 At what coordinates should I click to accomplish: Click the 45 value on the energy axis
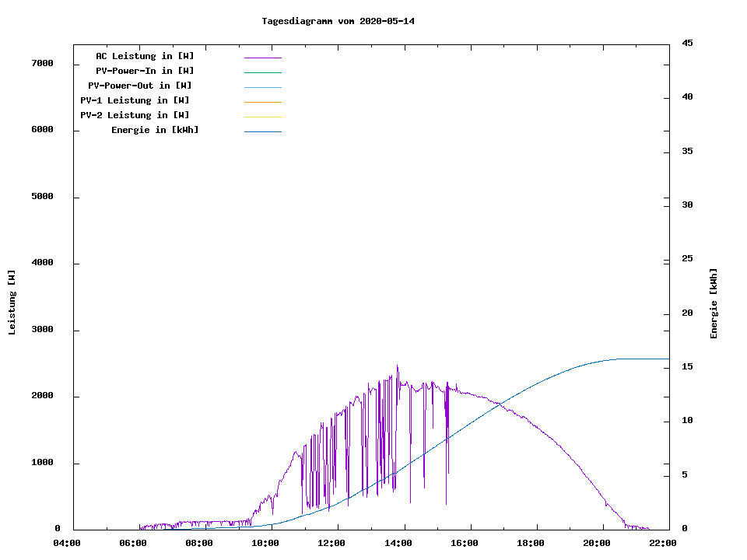[687, 43]
